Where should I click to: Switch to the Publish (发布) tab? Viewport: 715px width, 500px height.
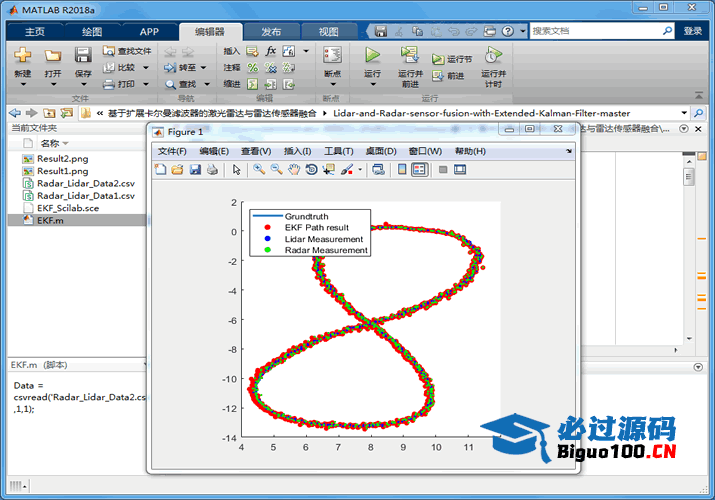tap(271, 31)
